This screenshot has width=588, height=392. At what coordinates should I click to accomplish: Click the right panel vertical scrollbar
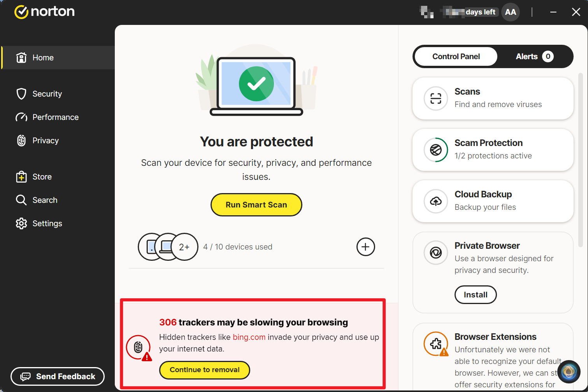(581, 160)
